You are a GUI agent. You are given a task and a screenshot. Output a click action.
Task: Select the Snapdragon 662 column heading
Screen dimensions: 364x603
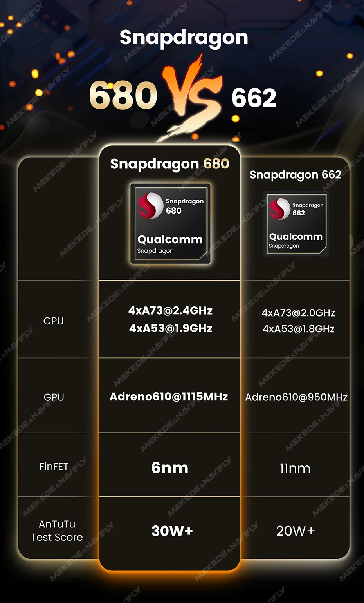[x=296, y=175]
